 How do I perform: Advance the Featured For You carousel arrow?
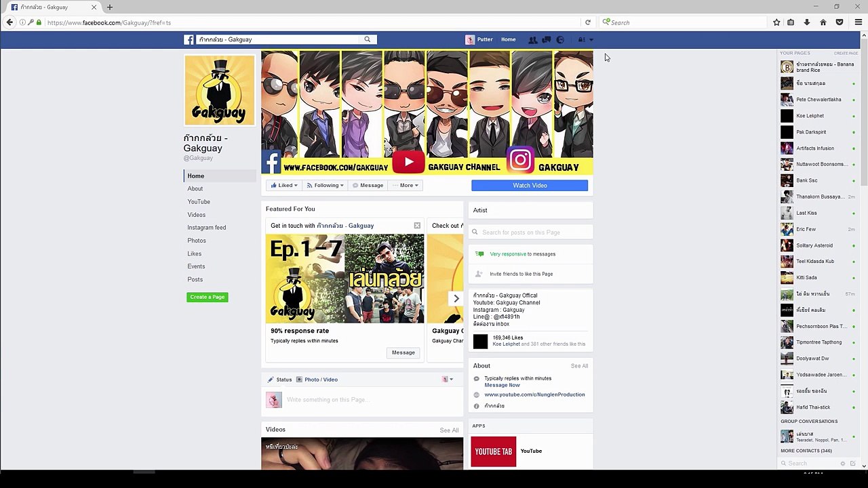click(x=456, y=298)
